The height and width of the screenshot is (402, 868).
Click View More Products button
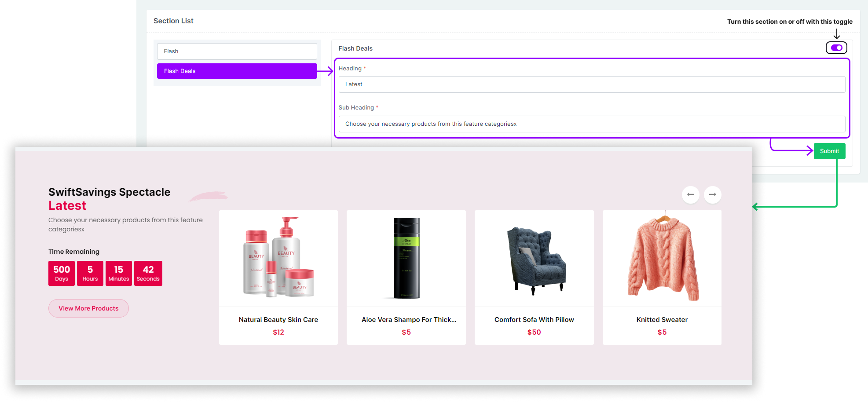88,308
